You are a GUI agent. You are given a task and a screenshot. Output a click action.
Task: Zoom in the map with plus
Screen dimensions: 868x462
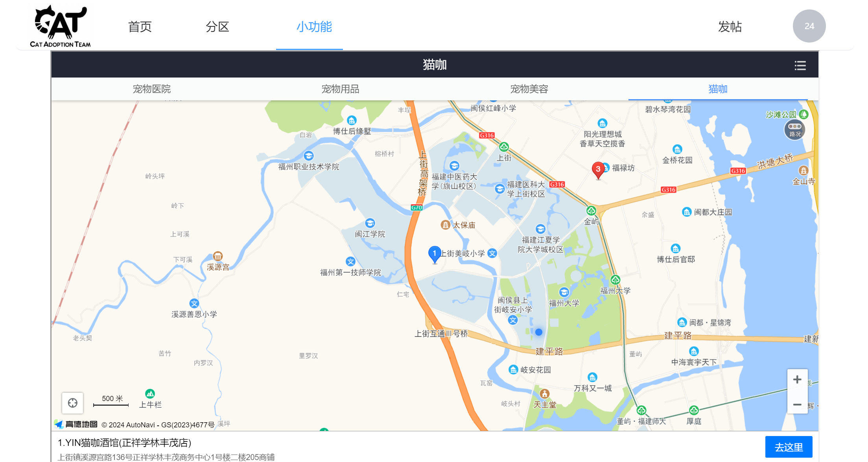click(x=797, y=380)
